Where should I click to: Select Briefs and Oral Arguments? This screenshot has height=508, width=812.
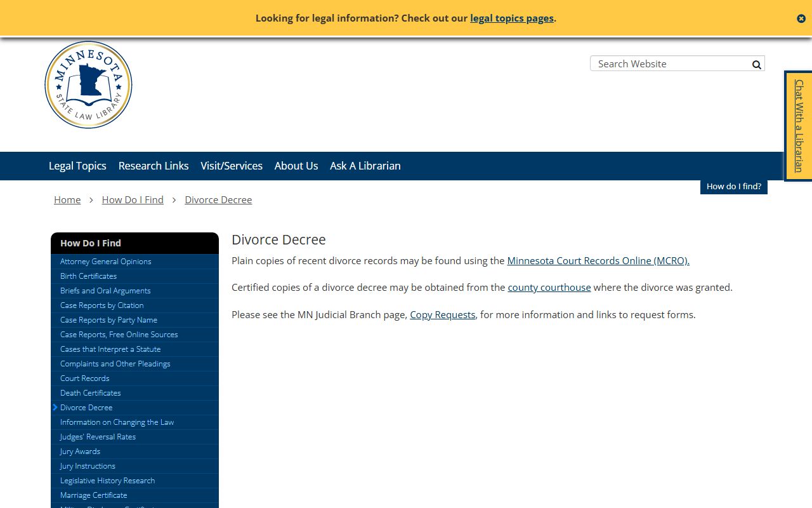tap(134, 291)
